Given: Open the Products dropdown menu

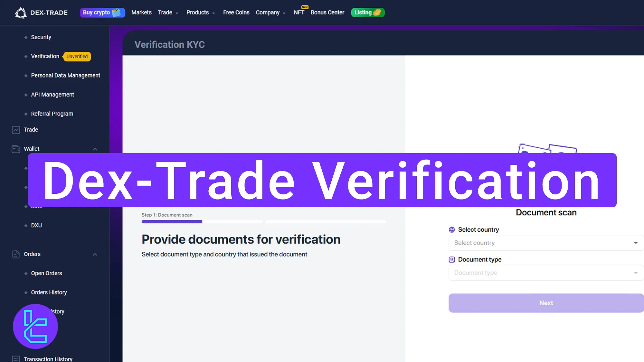Looking at the screenshot, I should pyautogui.click(x=200, y=13).
